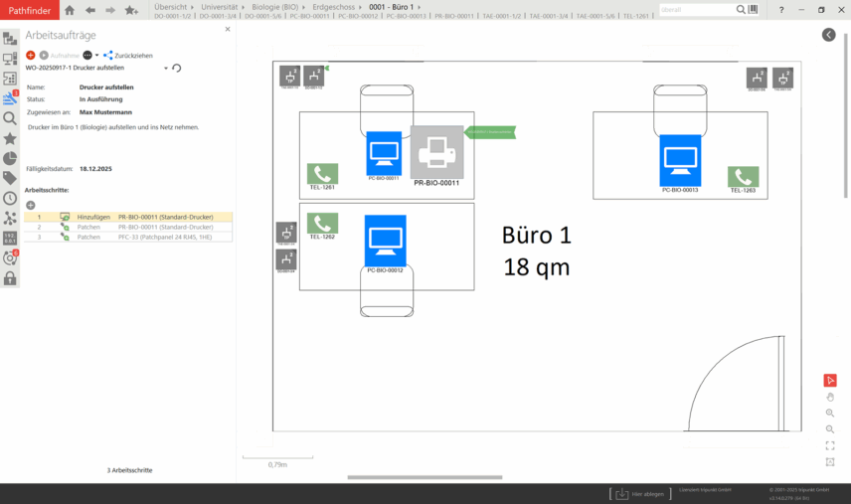Click the überall search input field
This screenshot has width=851, height=504.
(x=696, y=10)
